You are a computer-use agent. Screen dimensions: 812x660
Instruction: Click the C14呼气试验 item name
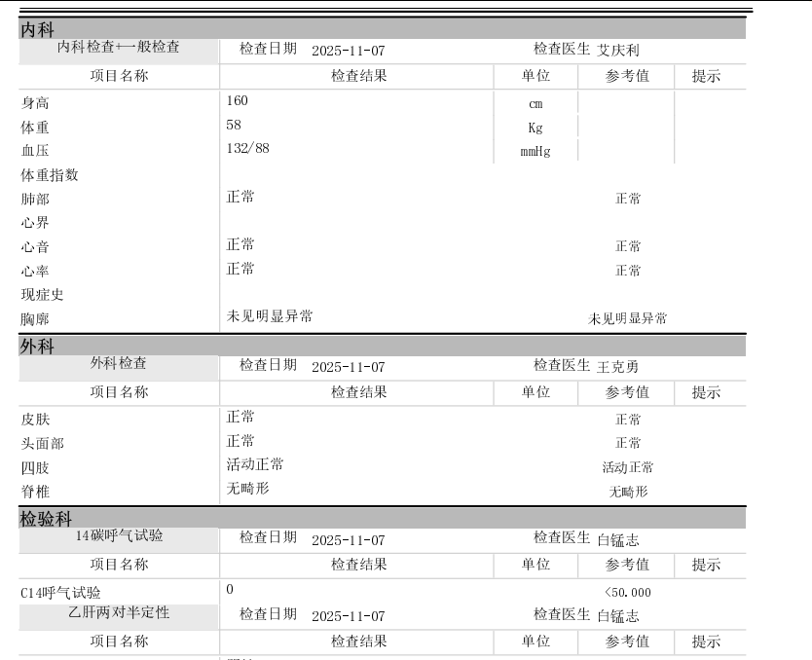tap(60, 593)
